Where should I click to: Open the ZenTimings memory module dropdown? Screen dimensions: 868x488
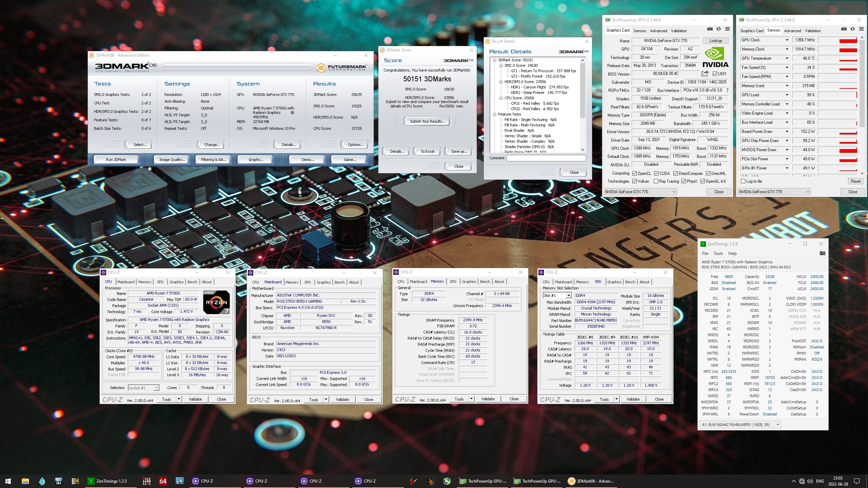[741, 424]
